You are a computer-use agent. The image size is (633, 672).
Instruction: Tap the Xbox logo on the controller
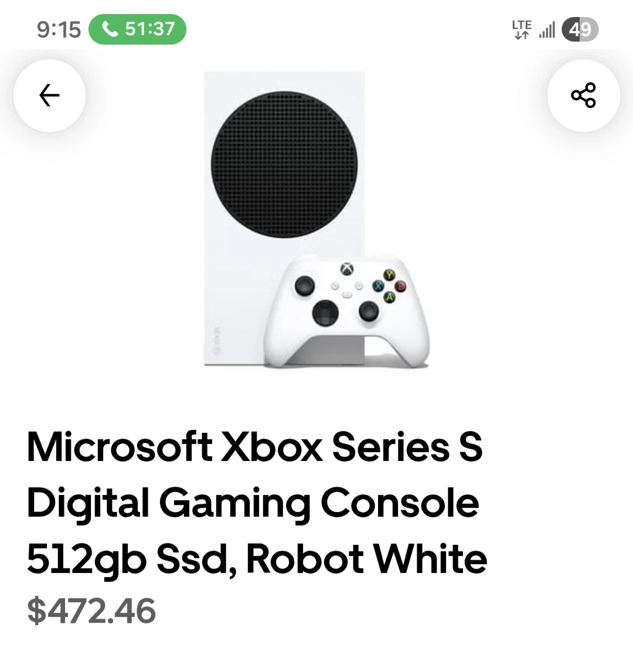coord(348,269)
